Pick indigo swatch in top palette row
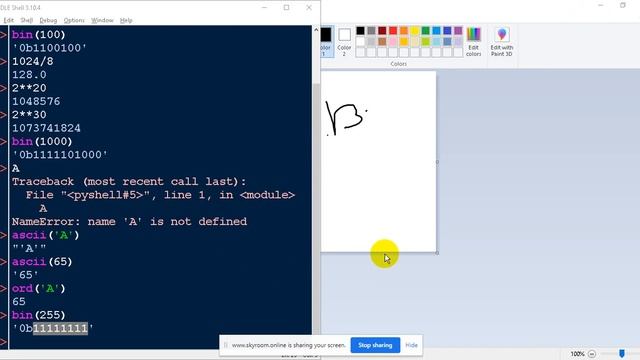 447,31
